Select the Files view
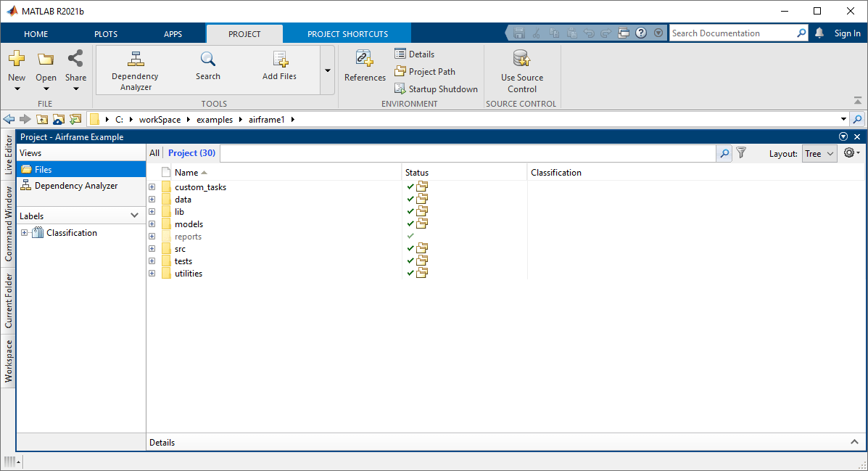 click(x=81, y=170)
